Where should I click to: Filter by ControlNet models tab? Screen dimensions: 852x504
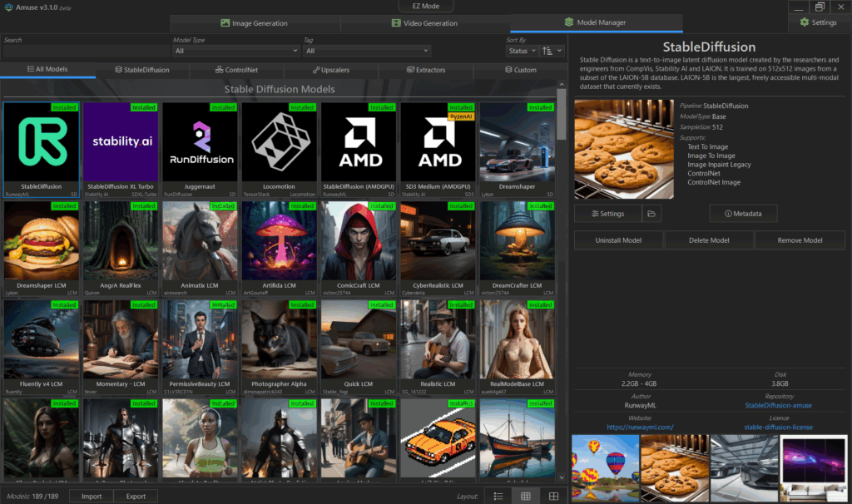coord(236,70)
